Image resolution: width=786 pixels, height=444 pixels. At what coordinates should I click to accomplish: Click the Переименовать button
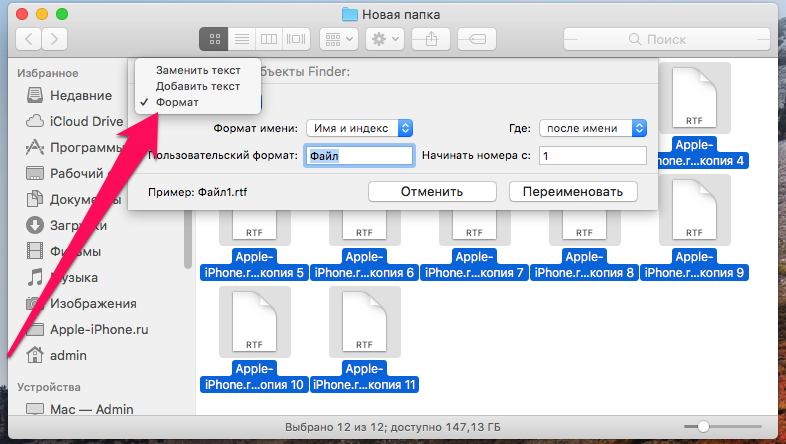[x=573, y=192]
